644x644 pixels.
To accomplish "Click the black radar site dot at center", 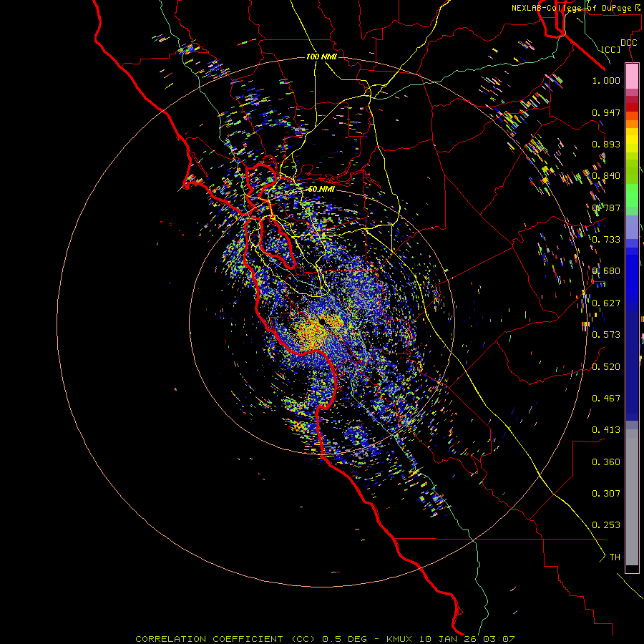I will pyautogui.click(x=322, y=322).
